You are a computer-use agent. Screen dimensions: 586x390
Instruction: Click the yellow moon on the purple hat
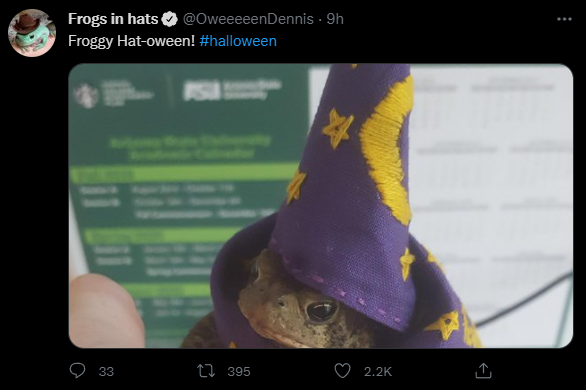(387, 149)
